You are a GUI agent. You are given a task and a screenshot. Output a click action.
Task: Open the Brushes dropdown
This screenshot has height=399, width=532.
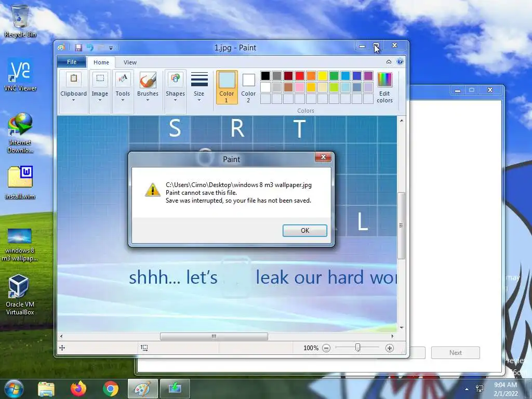pos(148,87)
